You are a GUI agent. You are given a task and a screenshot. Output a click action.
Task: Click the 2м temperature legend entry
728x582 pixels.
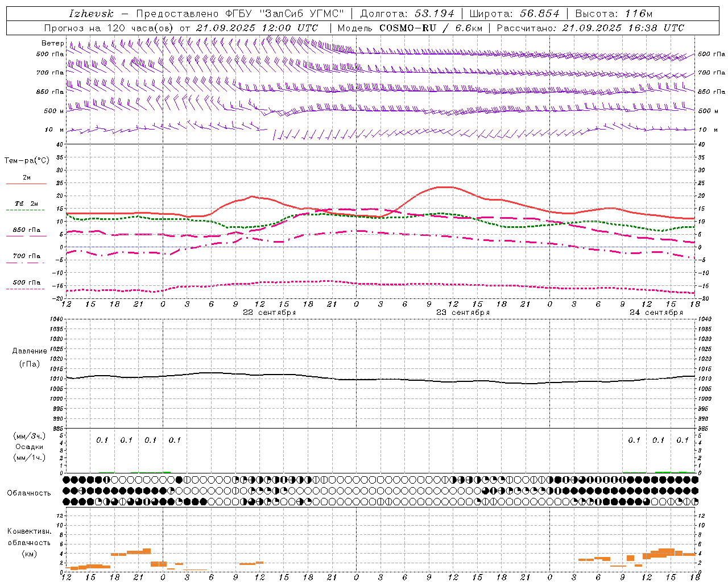click(x=27, y=178)
